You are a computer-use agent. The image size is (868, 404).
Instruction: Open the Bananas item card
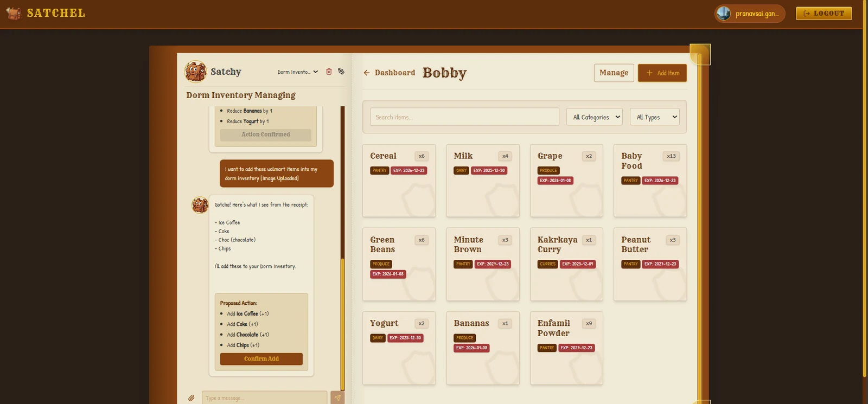point(483,348)
